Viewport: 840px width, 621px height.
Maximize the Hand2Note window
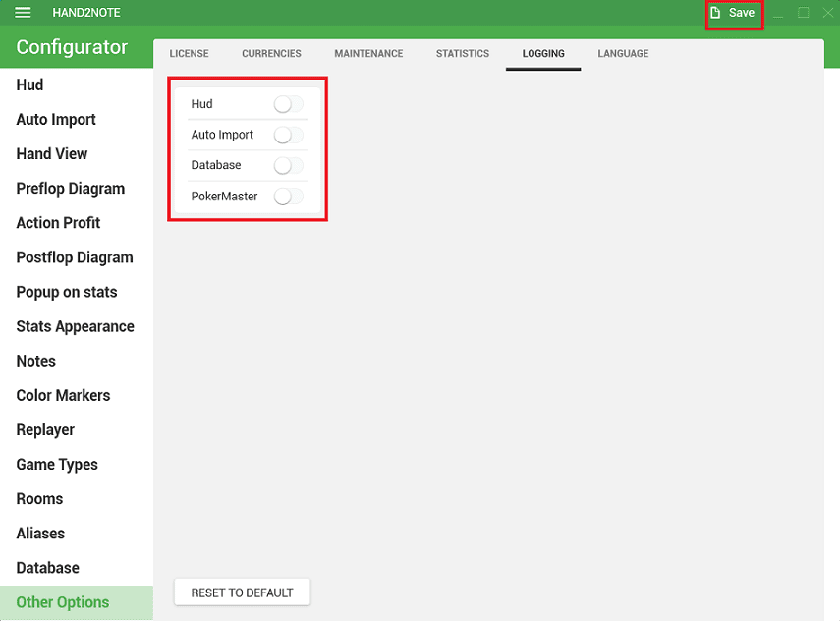coord(803,13)
